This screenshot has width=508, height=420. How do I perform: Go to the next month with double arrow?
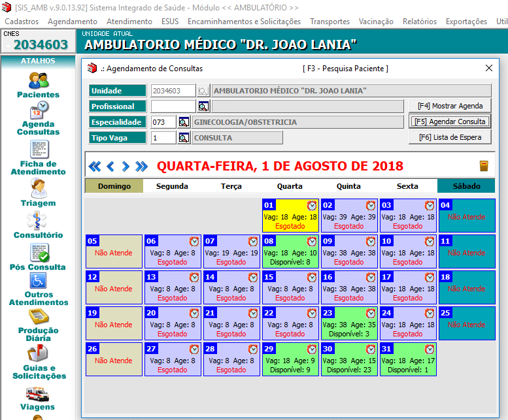click(141, 166)
